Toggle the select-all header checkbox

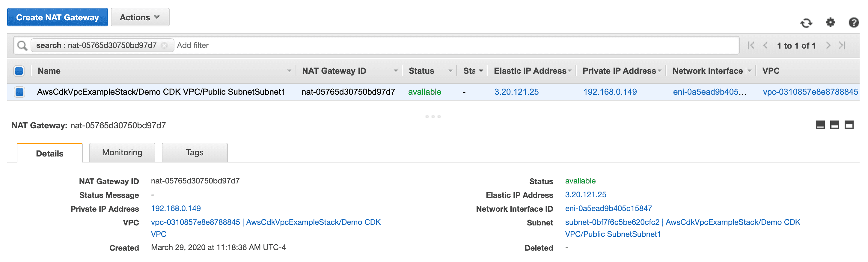tap(19, 71)
